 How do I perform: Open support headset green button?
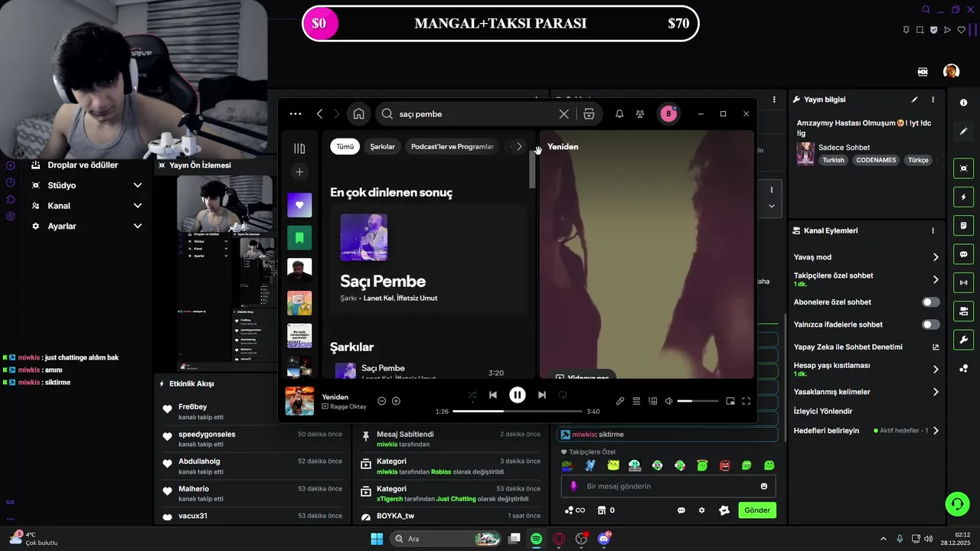pyautogui.click(x=957, y=504)
